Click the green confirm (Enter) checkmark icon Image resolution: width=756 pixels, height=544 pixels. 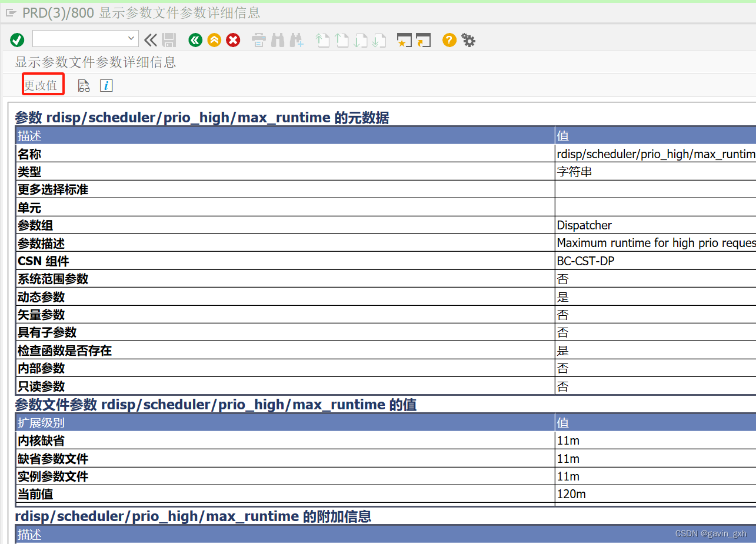[17, 39]
